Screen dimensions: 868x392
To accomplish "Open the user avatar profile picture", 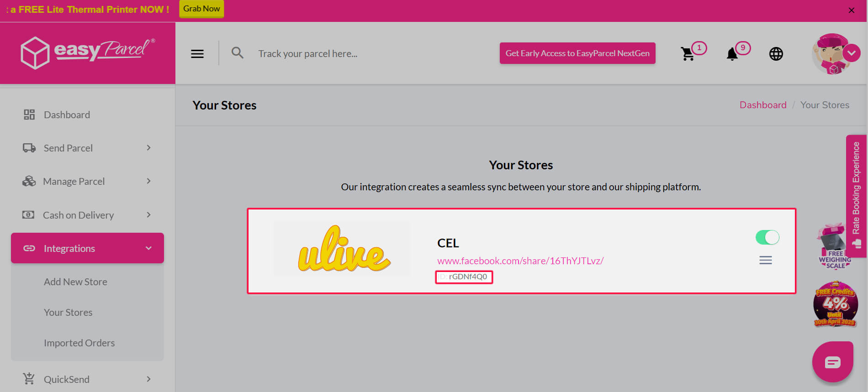I will [831, 54].
